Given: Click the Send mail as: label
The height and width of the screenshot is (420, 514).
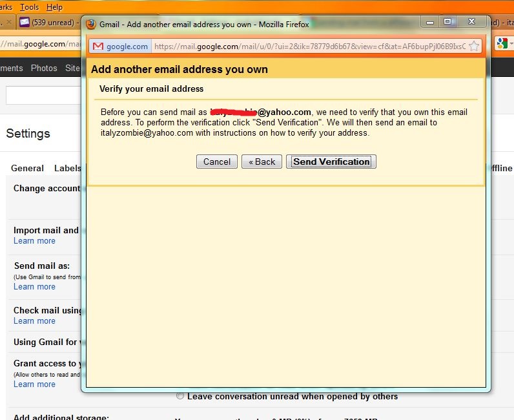Looking at the screenshot, I should tap(41, 266).
